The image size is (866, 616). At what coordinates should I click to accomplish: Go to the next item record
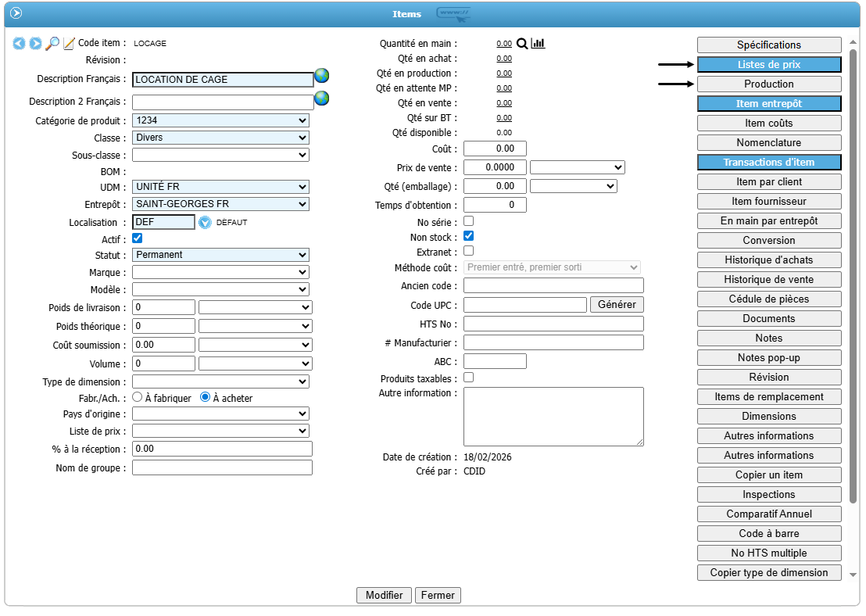[x=36, y=44]
